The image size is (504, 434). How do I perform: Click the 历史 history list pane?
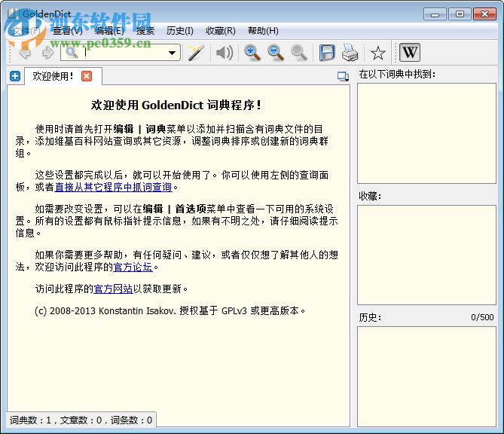click(426, 377)
